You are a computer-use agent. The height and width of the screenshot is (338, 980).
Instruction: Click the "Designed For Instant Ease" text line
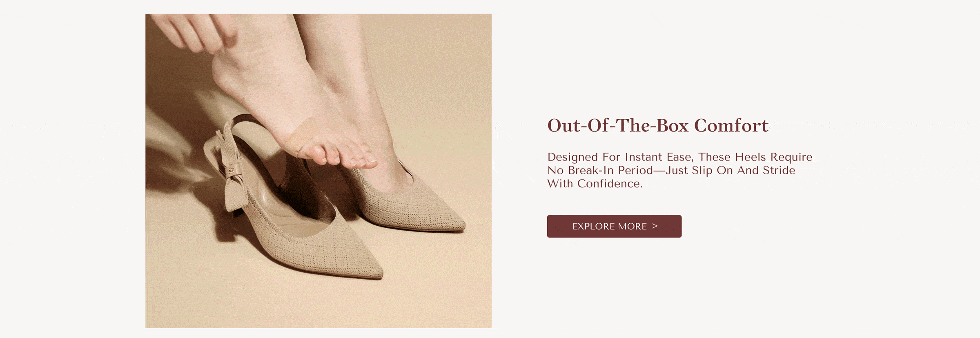[680, 157]
